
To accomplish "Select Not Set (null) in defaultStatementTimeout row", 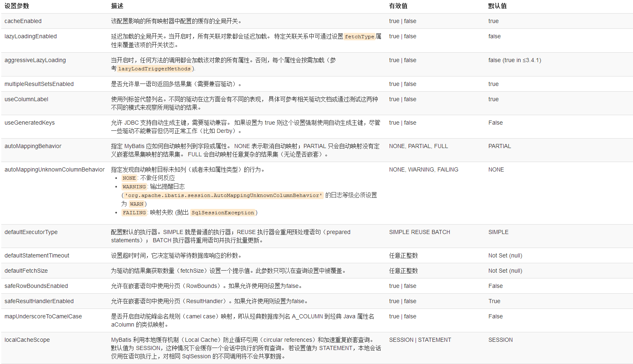I will pyautogui.click(x=505, y=255).
